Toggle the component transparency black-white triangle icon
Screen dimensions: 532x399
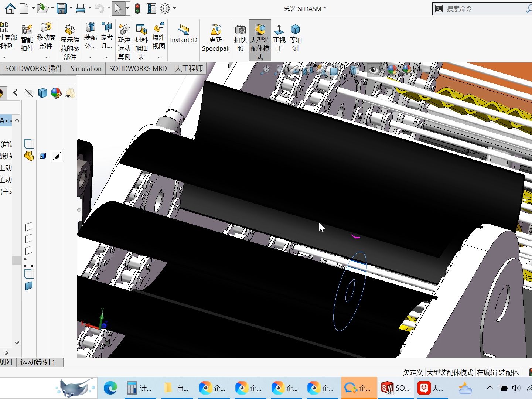pos(57,156)
